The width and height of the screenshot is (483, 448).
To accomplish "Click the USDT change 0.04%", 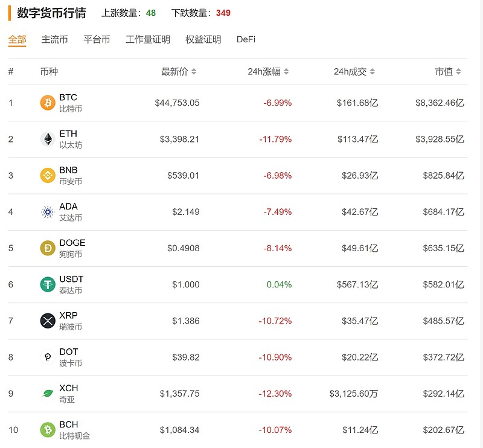I will click(279, 285).
